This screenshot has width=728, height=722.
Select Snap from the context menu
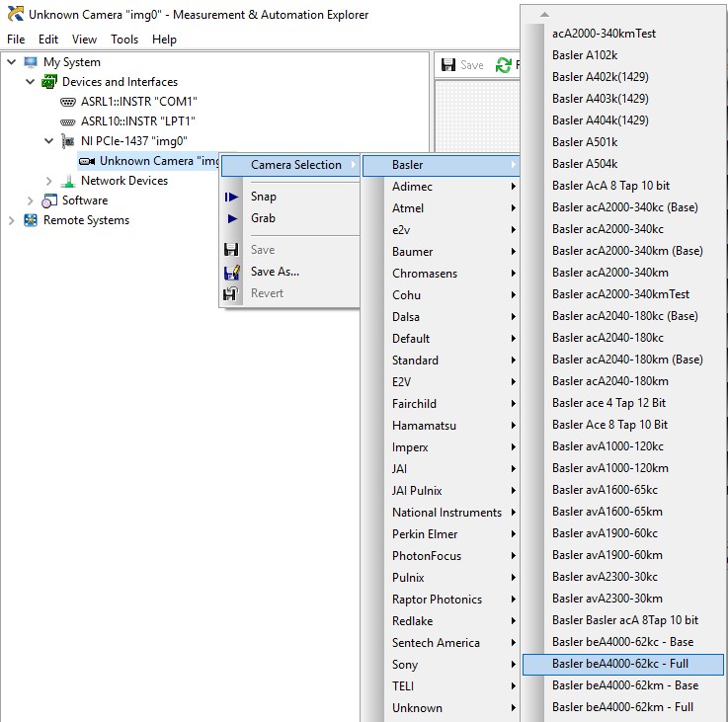(x=290, y=197)
